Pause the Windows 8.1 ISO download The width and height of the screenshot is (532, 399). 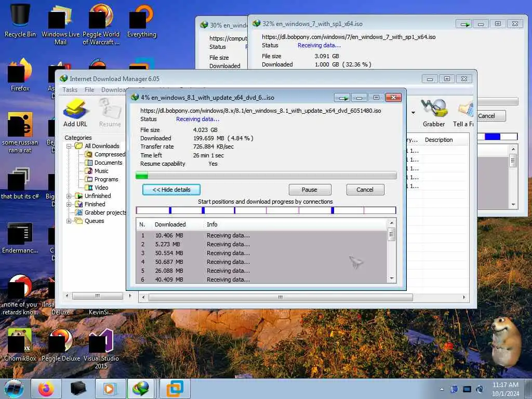[310, 190]
